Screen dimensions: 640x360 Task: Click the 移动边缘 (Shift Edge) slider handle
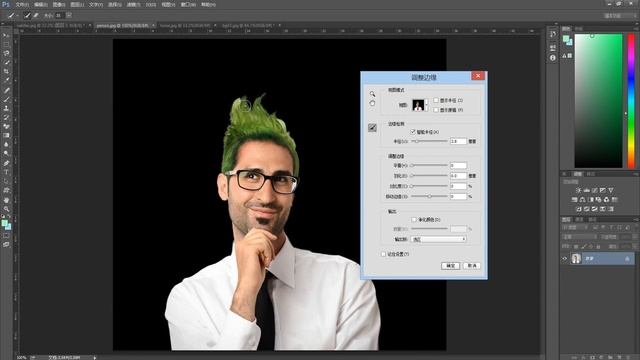coord(429,196)
